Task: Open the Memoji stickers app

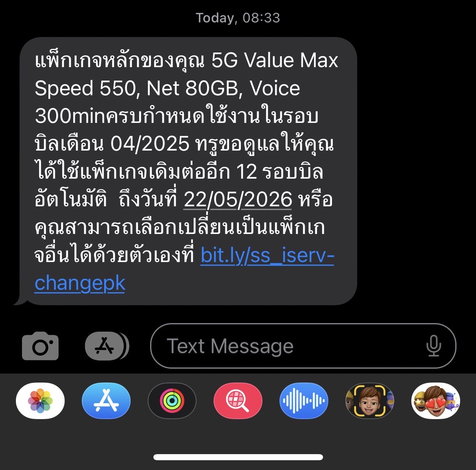Action: 435,401
